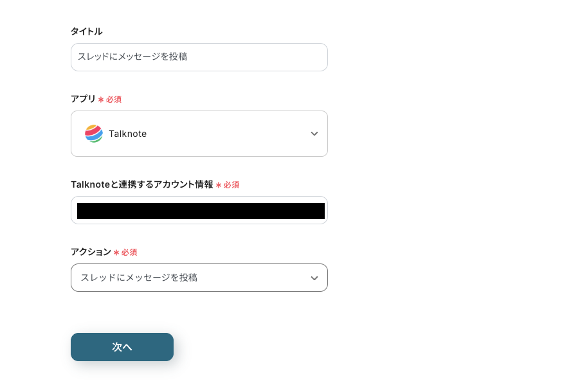
Task: Click the 必須 marker beside アプリ
Action: 114,100
